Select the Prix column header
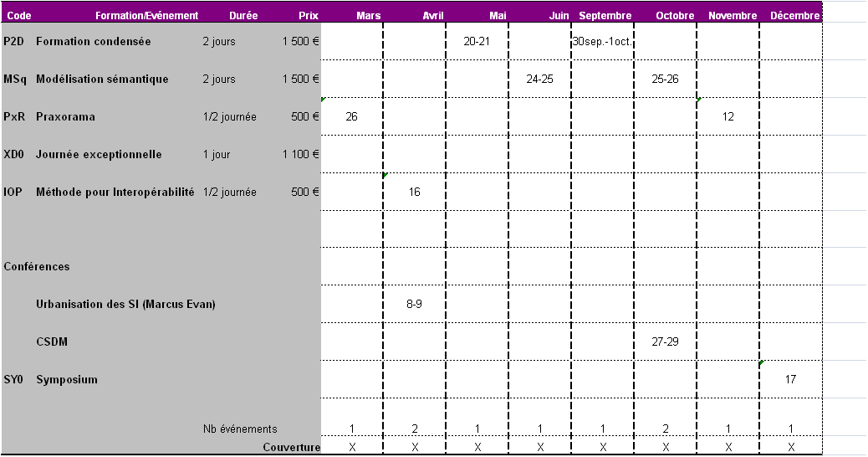 coord(308,16)
